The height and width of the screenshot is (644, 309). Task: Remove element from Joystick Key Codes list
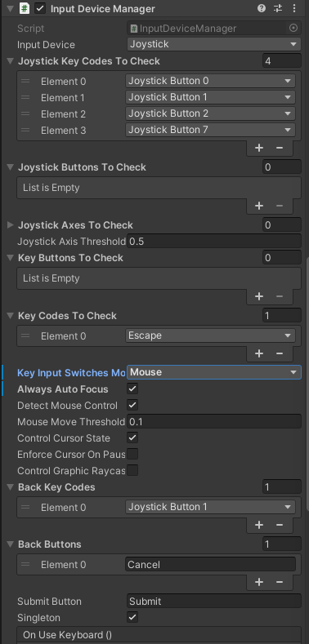pos(280,148)
